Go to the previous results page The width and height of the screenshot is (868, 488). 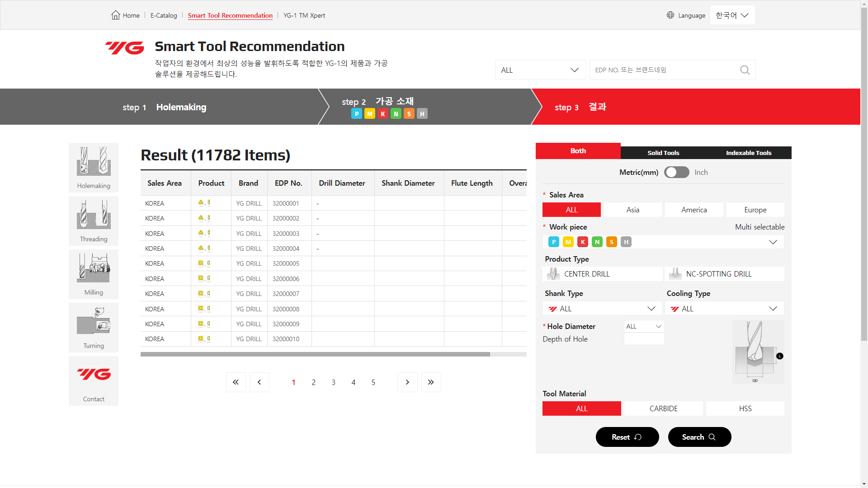259,382
